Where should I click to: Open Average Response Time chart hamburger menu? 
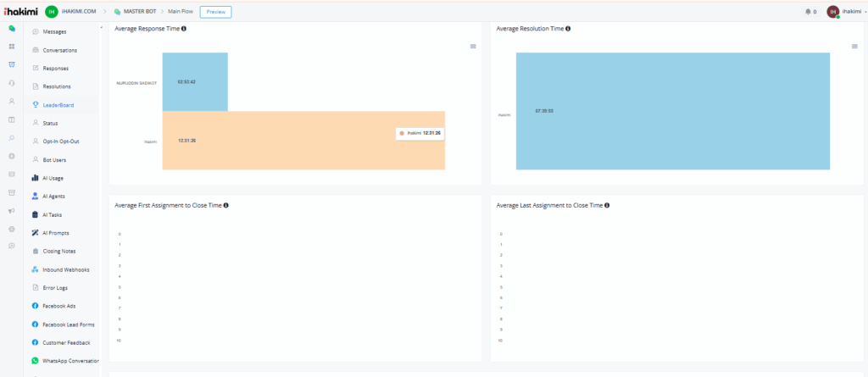coord(473,47)
